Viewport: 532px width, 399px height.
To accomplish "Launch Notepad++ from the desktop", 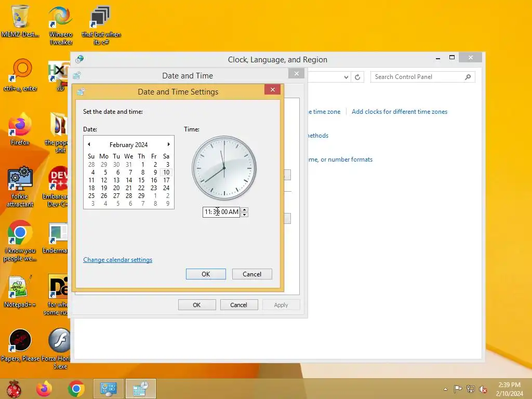I will click(20, 291).
